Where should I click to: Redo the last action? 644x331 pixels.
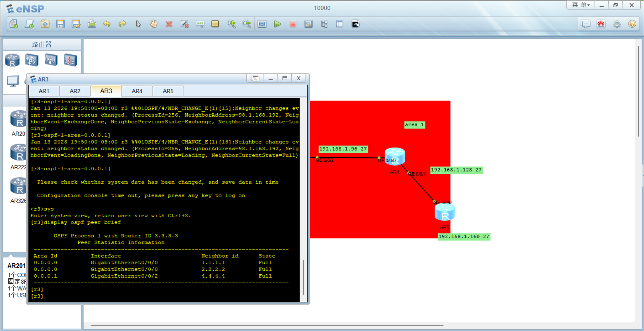tap(122, 24)
